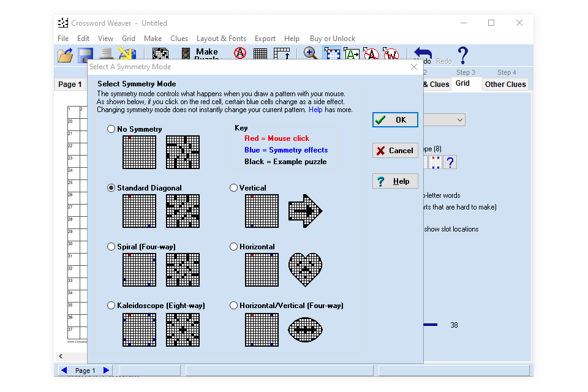Select the No Symmetry radio option
The height and width of the screenshot is (392, 588).
(111, 129)
